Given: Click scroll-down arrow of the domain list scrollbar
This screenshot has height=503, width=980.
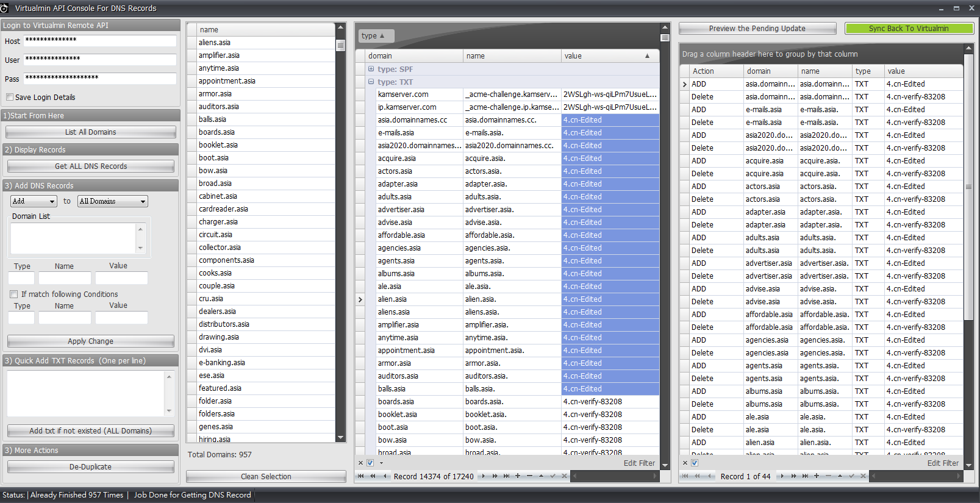Looking at the screenshot, I should tap(341, 438).
